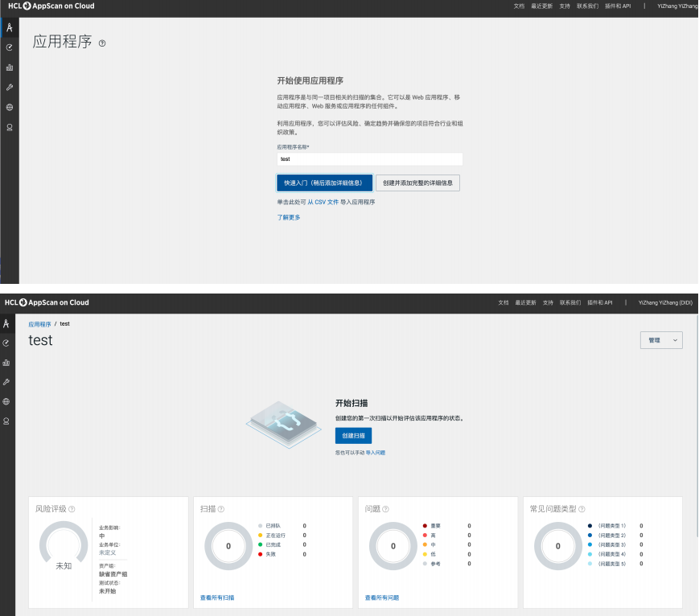Click the 开始扫描 heading
This screenshot has height=616, width=699.
coord(352,403)
